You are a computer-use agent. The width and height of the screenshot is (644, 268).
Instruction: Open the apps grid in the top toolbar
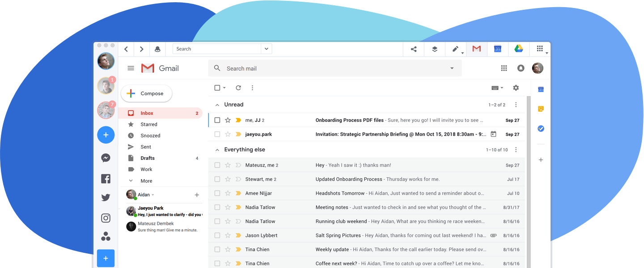(x=540, y=49)
